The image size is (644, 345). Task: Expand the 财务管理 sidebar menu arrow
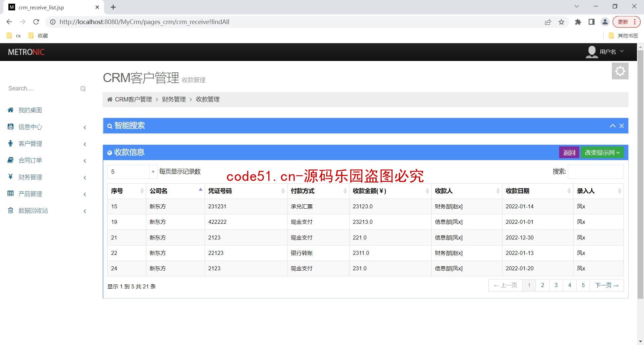pos(85,178)
